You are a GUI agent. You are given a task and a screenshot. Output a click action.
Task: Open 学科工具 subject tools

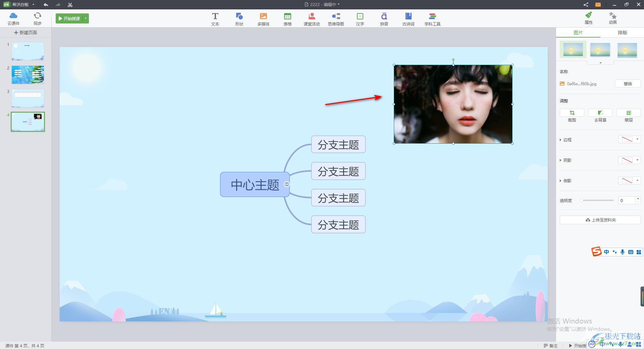(432, 19)
